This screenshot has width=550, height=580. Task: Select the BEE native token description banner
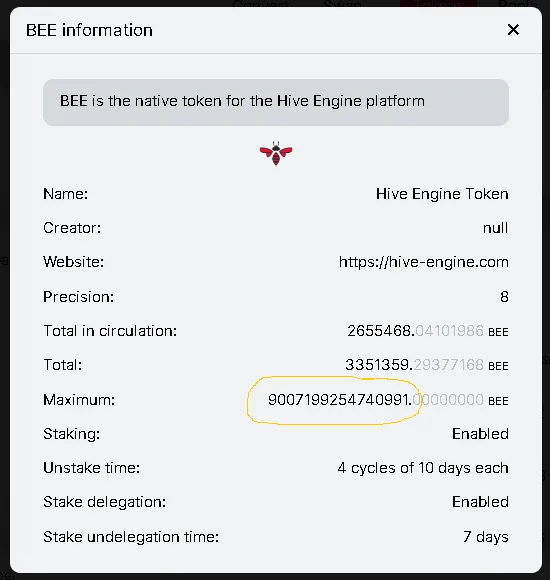[276, 102]
